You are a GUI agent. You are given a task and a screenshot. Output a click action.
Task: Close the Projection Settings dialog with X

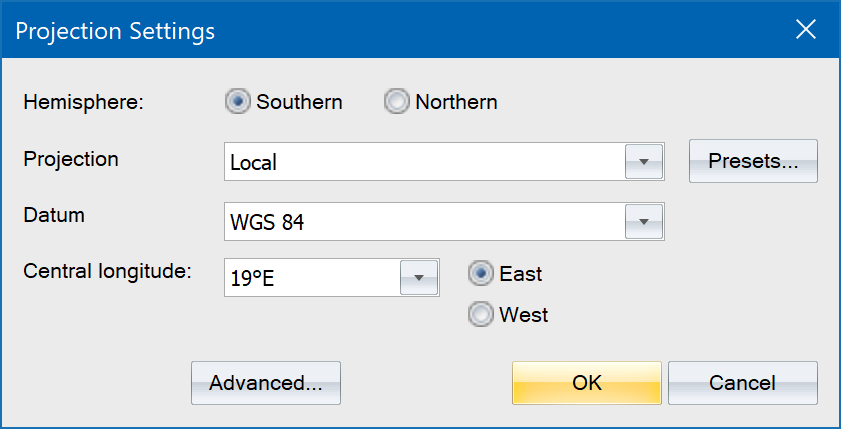tap(806, 30)
